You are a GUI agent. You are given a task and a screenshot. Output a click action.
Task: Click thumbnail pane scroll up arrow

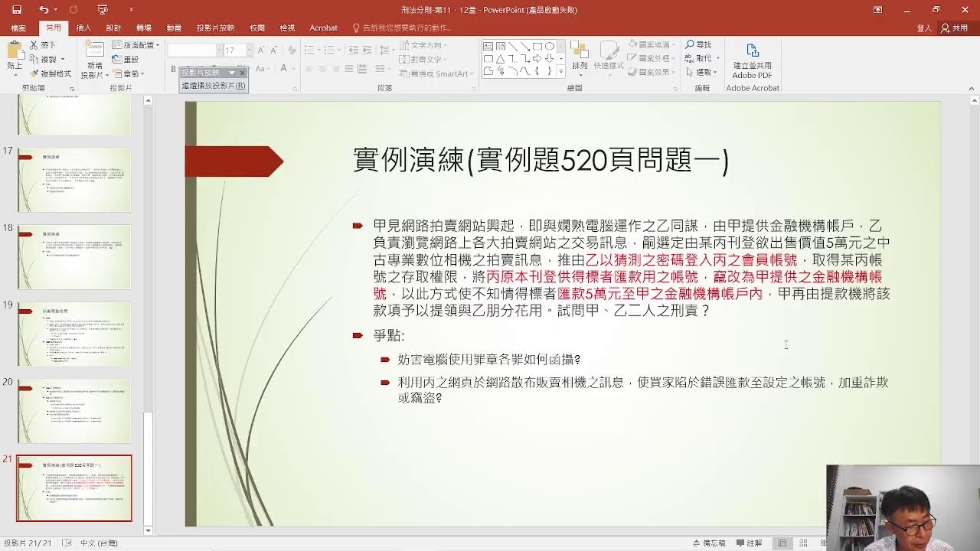coord(149,101)
